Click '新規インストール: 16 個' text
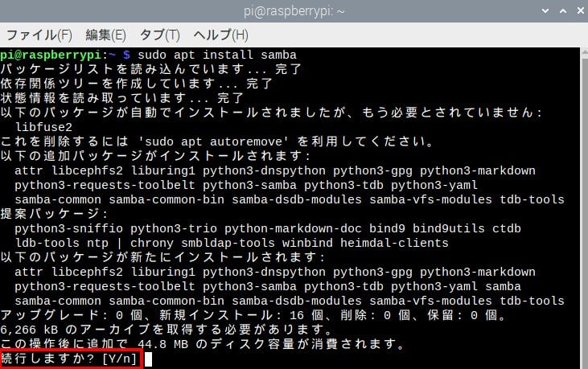588x369 pixels. [x=242, y=315]
